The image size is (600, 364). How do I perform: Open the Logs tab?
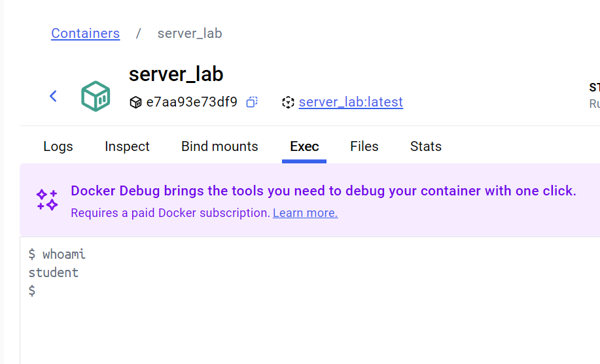pyautogui.click(x=58, y=146)
